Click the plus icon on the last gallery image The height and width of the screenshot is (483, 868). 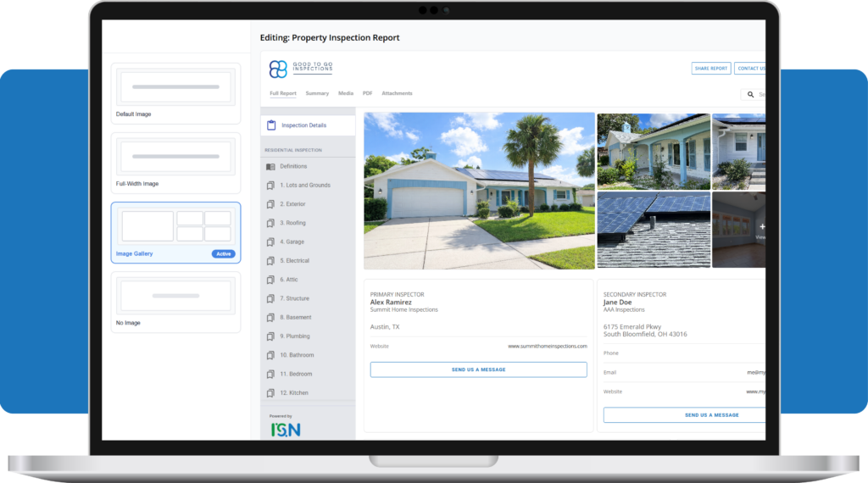click(x=762, y=226)
